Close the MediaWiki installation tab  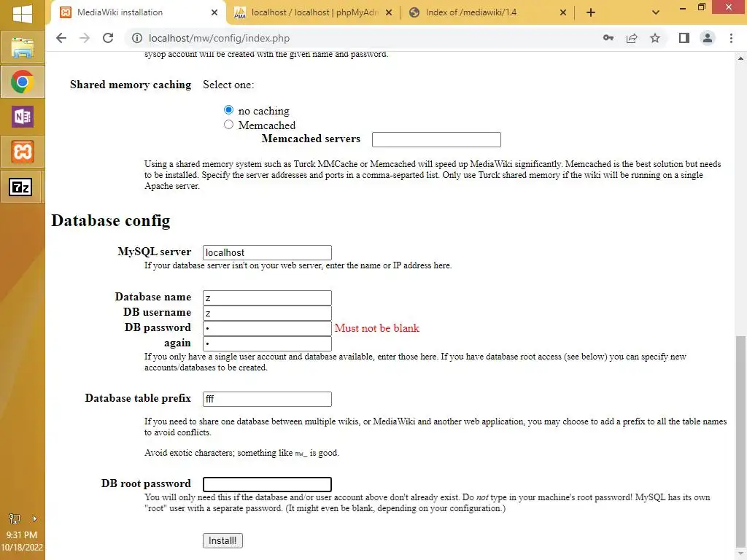[x=214, y=12]
